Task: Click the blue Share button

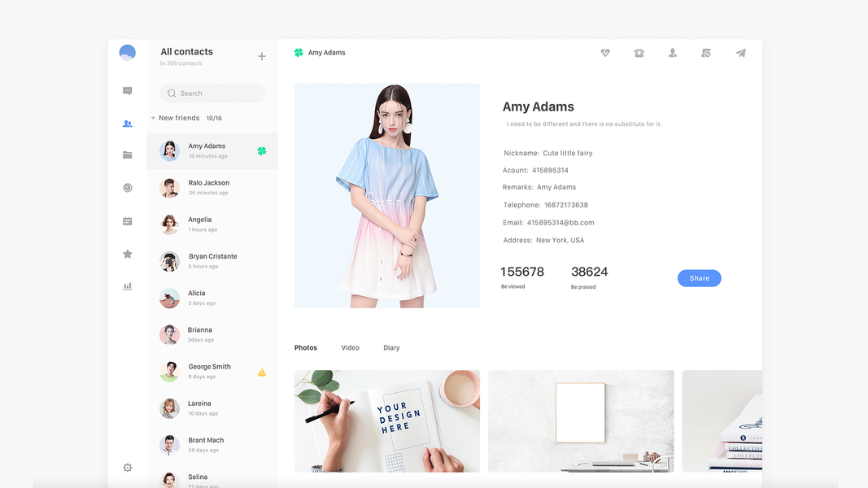Action: click(x=699, y=278)
